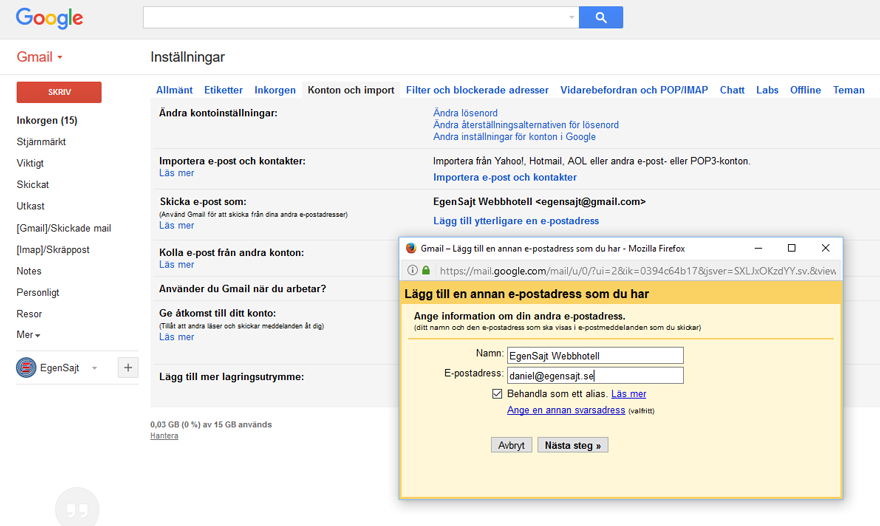This screenshot has width=880, height=526.
Task: Click the EgenSajt Webbhotell sender address text
Action: pos(539,202)
